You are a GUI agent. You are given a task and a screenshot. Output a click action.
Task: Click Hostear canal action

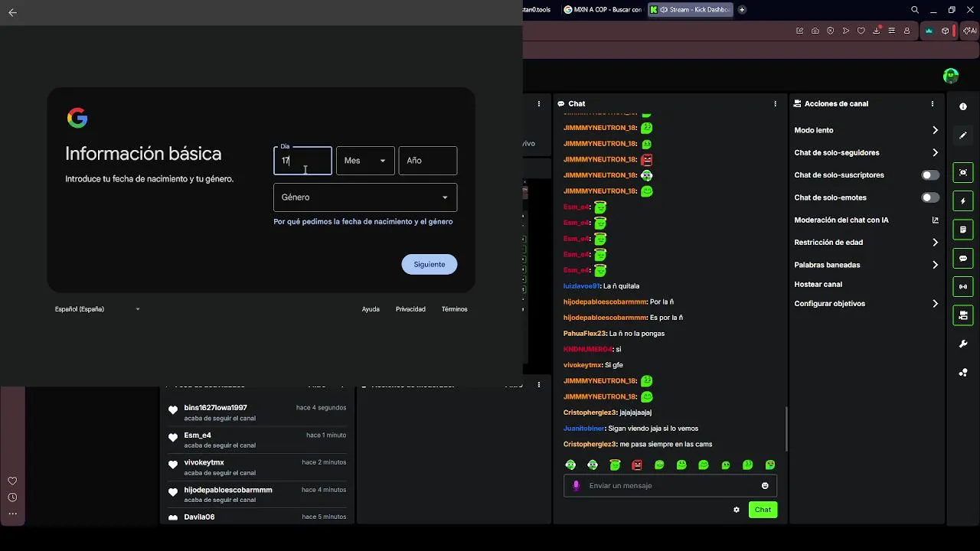pos(818,284)
